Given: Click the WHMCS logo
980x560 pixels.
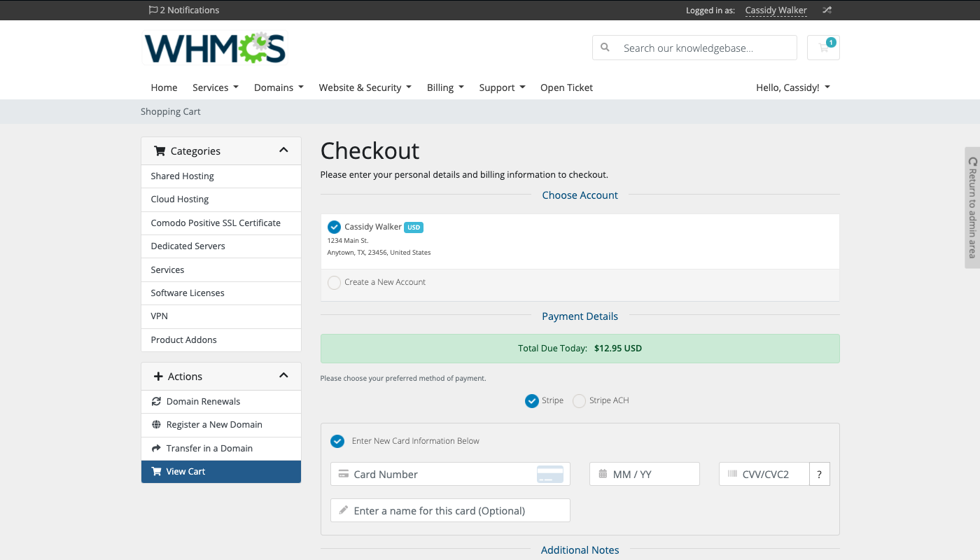Looking at the screenshot, I should pyautogui.click(x=215, y=48).
